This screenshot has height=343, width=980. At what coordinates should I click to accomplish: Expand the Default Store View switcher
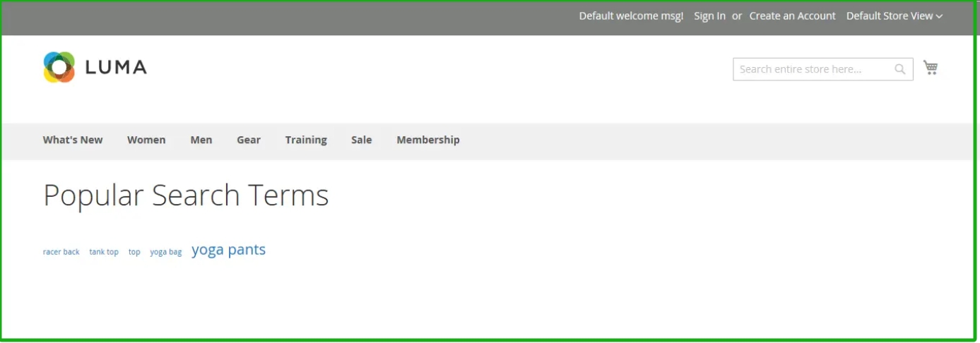(894, 16)
